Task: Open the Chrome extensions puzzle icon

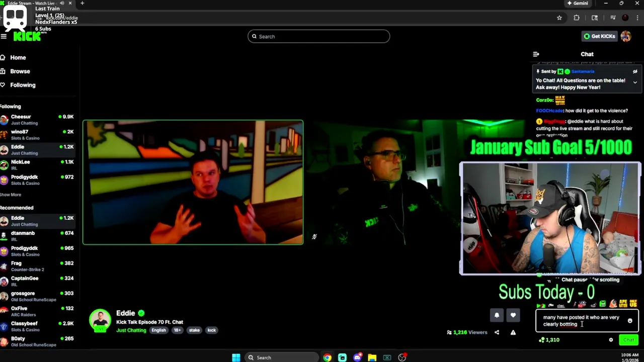Action: point(577,18)
